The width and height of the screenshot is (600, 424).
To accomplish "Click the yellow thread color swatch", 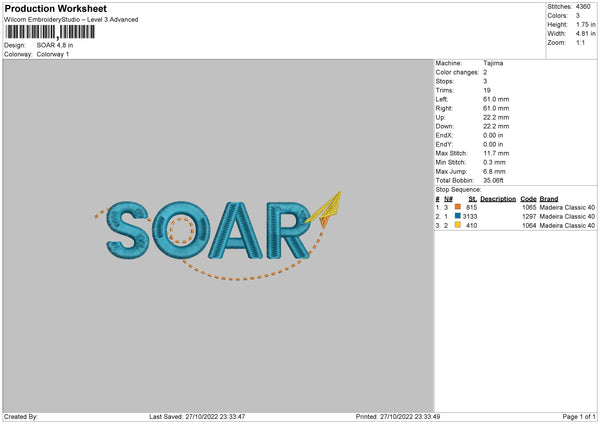I will coord(458,225).
